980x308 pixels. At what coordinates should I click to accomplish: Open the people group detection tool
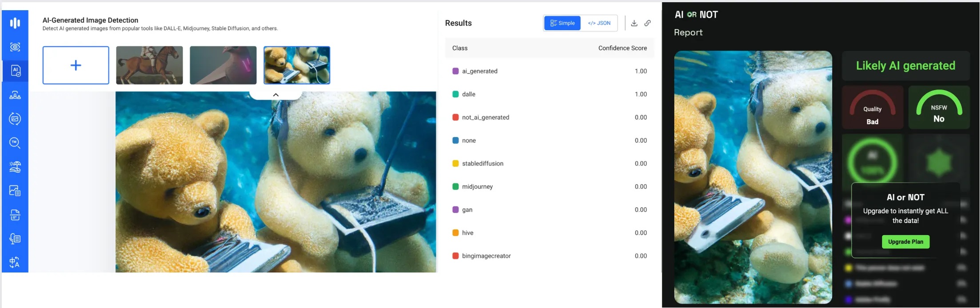pos(15,95)
